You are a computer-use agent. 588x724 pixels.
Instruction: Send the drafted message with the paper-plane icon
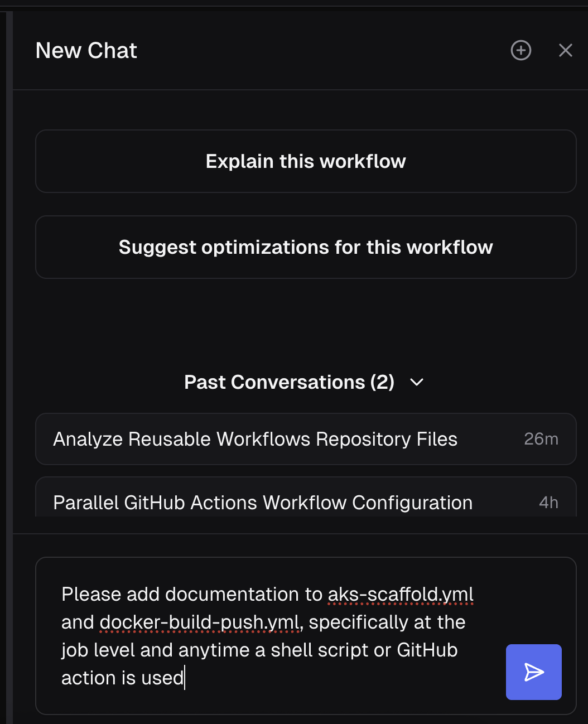533,672
